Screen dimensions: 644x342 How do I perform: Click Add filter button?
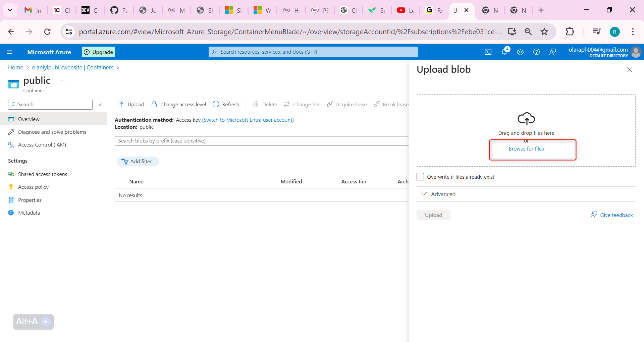pos(138,162)
